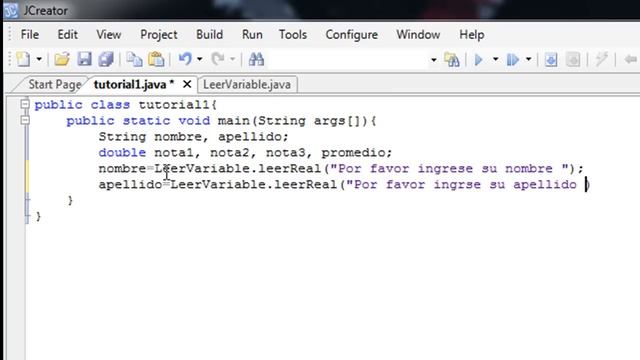Undo the last edit
This screenshot has width=640, height=360.
(x=185, y=60)
